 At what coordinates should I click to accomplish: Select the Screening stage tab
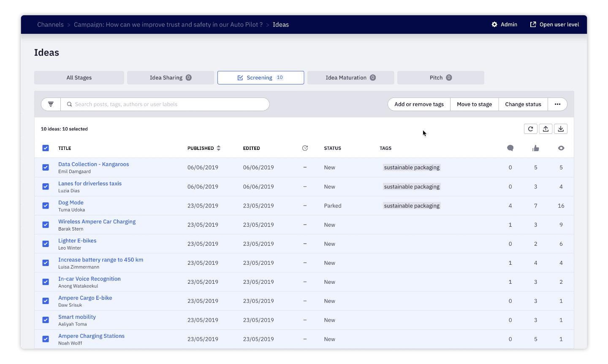[261, 78]
